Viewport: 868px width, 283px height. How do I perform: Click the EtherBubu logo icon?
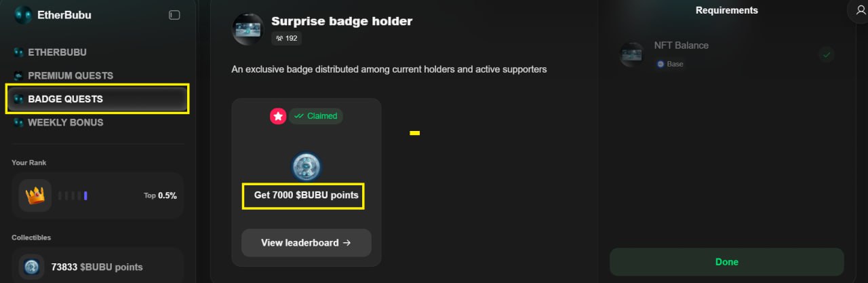point(23,15)
